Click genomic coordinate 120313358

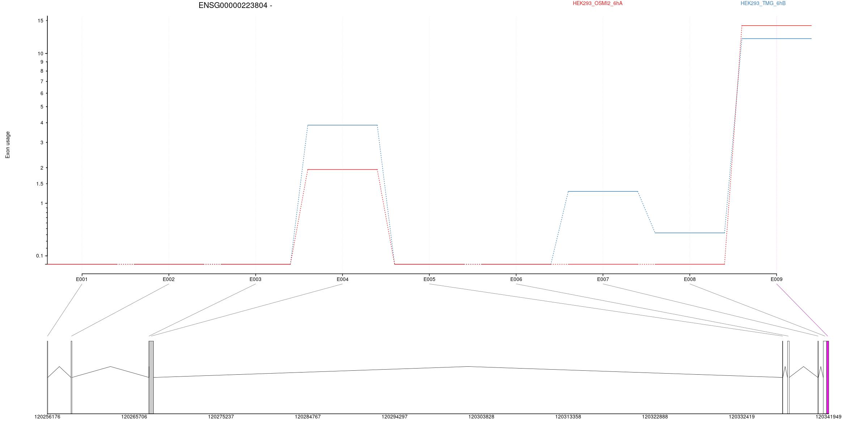click(568, 417)
